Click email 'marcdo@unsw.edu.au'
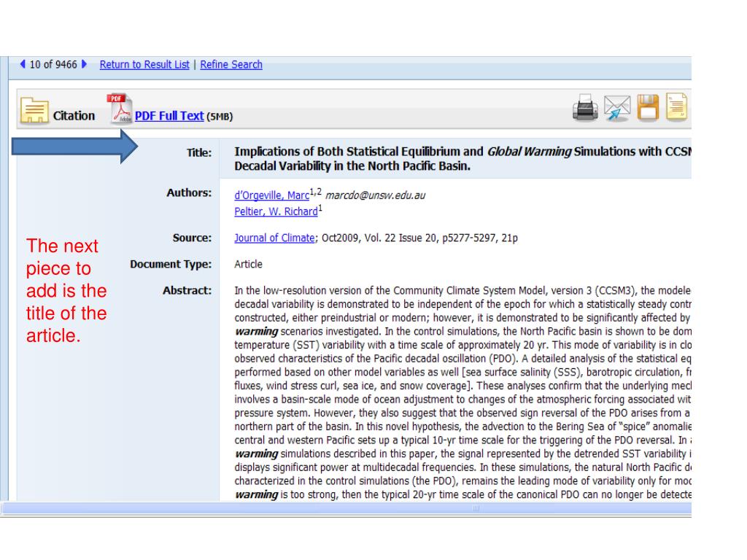This screenshot has width=747, height=560. coord(376,195)
